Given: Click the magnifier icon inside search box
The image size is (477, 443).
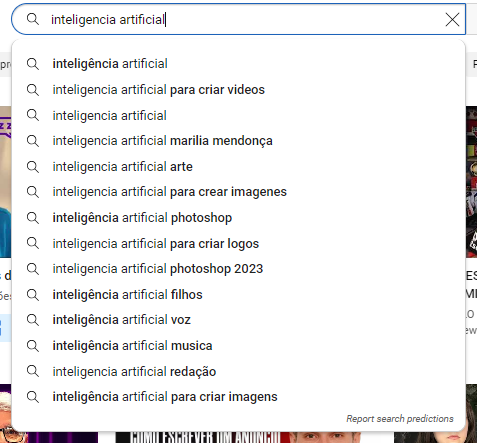Looking at the screenshot, I should pos(33,19).
